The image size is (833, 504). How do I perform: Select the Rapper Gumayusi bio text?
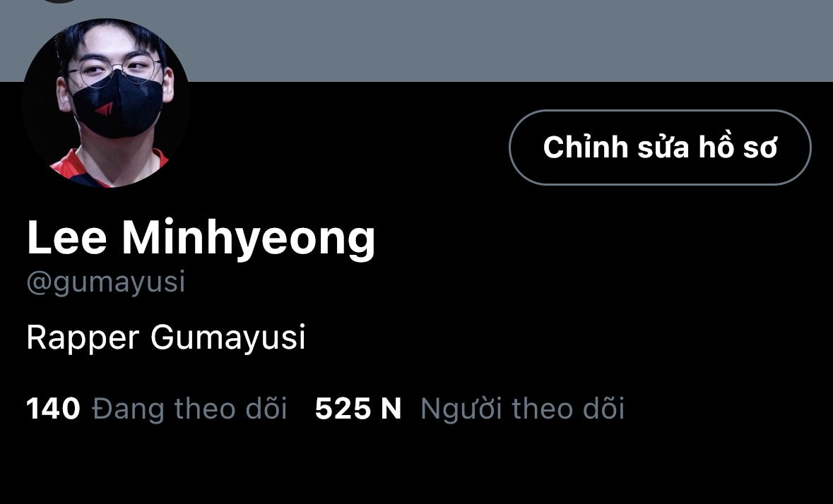[x=166, y=337]
